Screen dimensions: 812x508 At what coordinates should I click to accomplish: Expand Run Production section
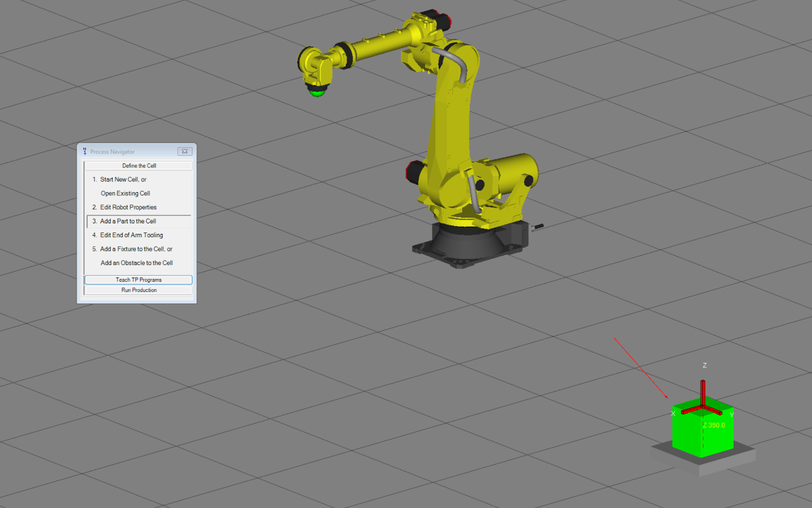[x=139, y=290]
